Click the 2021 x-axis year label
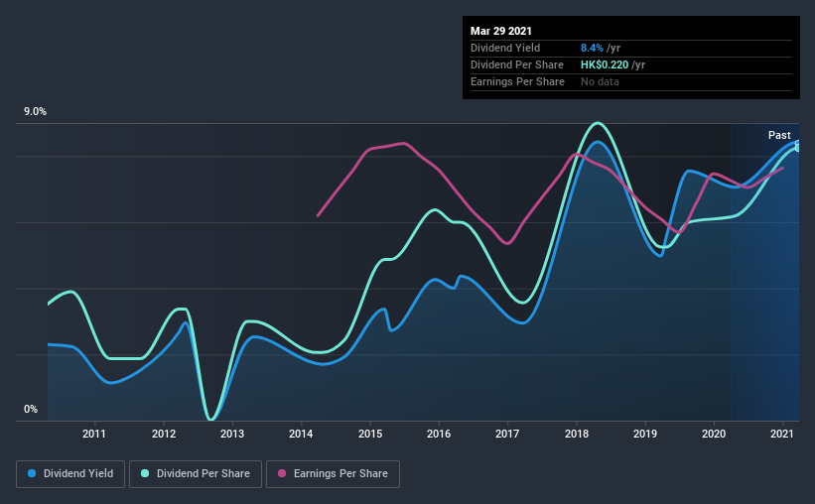Screen dimensions: 815x504 pyautogui.click(x=782, y=434)
